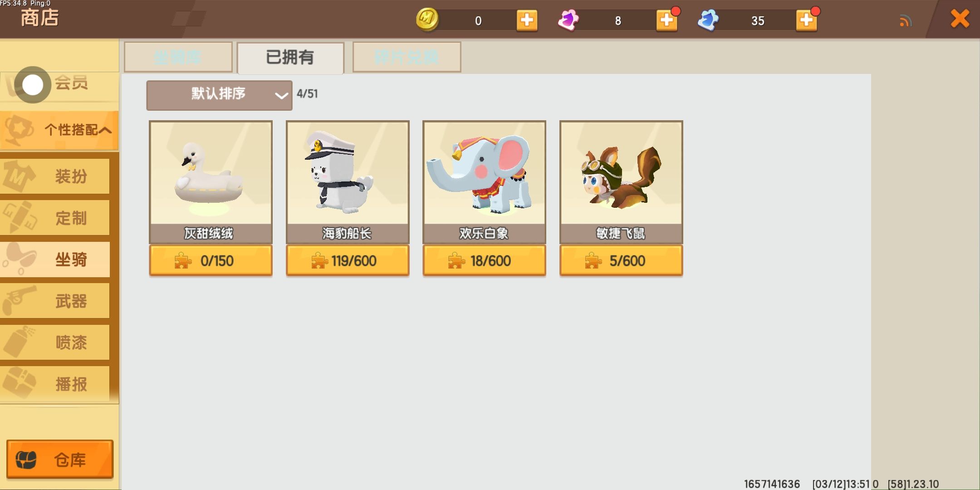Tap the pink puzzle piece icon
Image resolution: width=980 pixels, height=490 pixels.
[x=568, y=20]
